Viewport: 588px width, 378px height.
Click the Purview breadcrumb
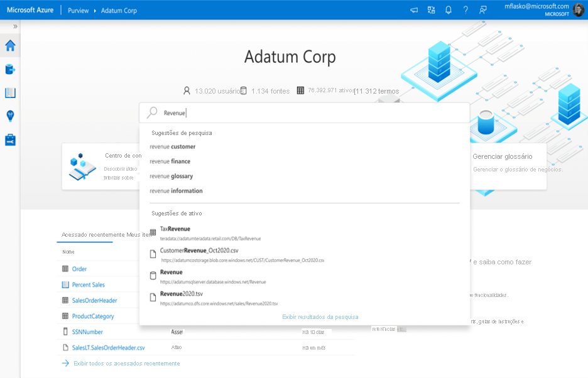tap(78, 11)
